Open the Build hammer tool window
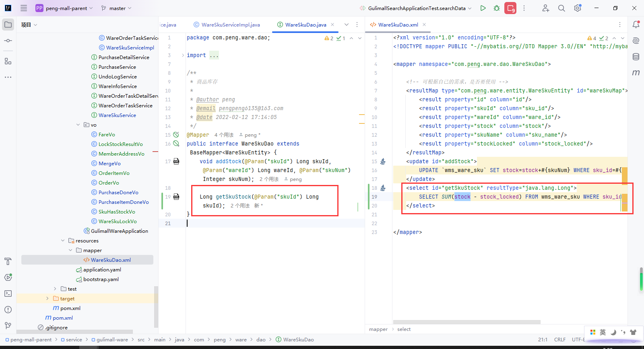Viewport: 644px width, 349px height. coord(8,261)
